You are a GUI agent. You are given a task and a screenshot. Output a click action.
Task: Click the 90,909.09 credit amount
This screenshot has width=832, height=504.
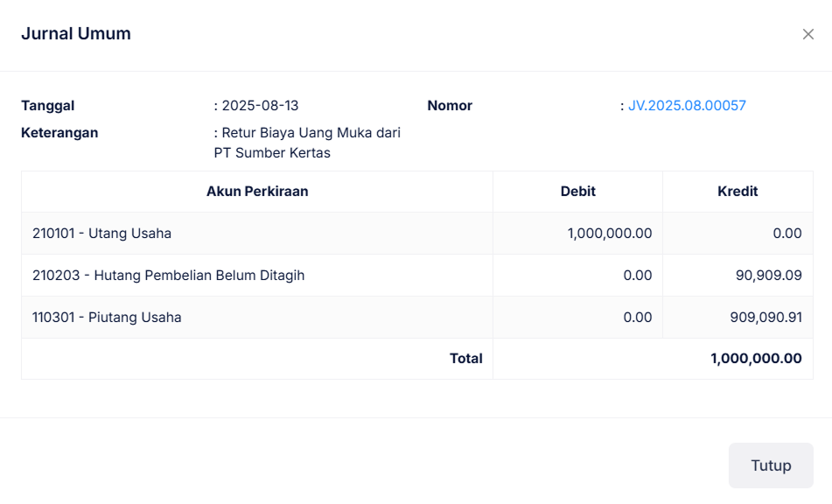769,276
